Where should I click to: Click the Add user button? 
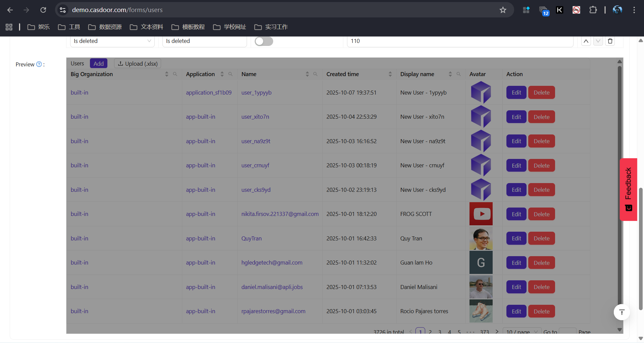[x=98, y=63]
